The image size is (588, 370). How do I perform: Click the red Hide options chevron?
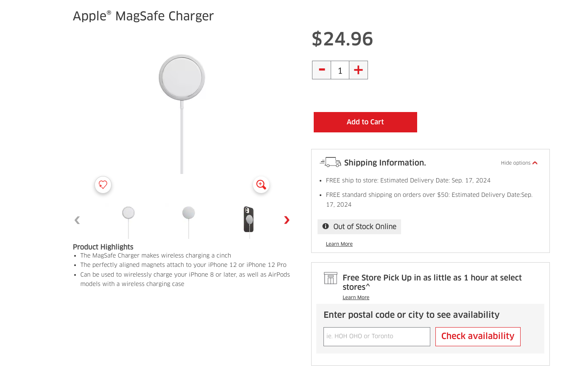(x=535, y=163)
